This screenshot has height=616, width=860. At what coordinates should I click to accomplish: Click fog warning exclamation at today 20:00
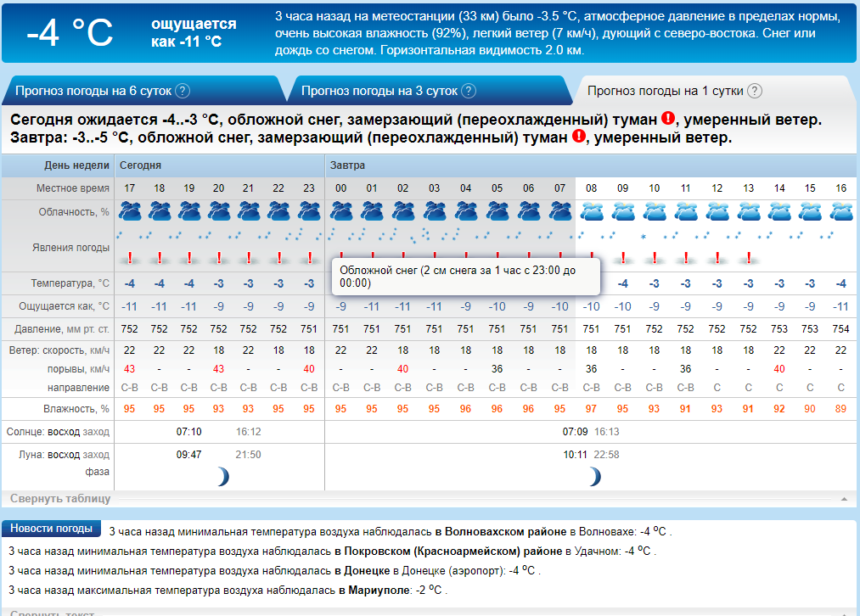[219, 258]
